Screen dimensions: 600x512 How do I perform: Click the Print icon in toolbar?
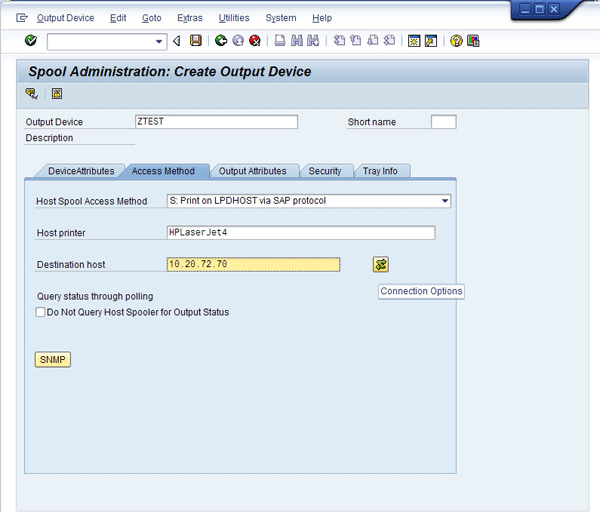point(280,41)
